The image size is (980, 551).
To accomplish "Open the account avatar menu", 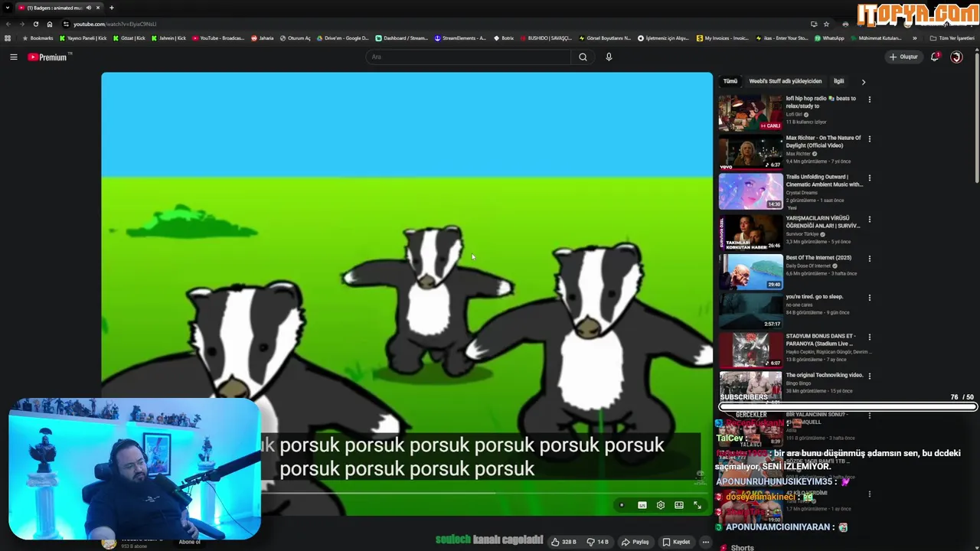I will click(956, 57).
